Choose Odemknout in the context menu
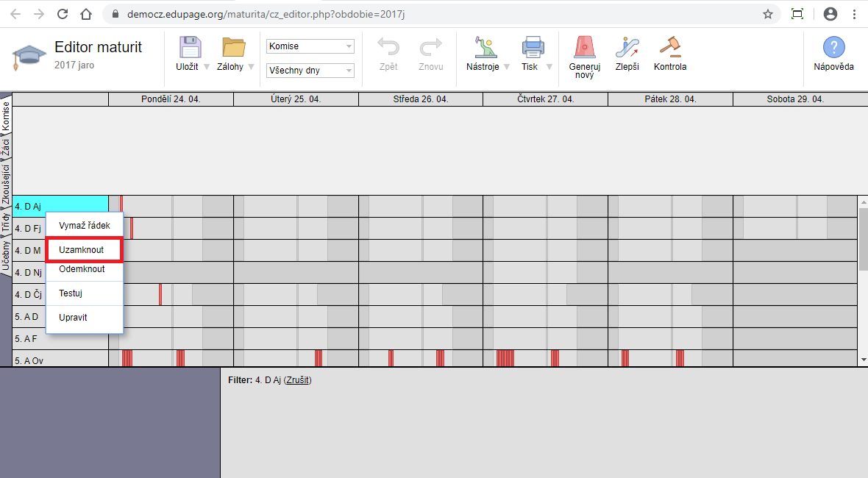This screenshot has height=478, width=868. coord(82,269)
